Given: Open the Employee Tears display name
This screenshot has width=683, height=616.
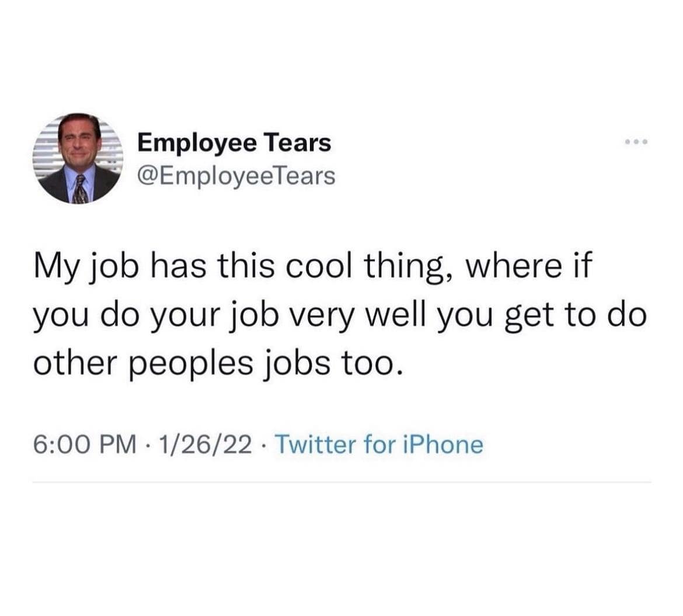Looking at the screenshot, I should 234,142.
